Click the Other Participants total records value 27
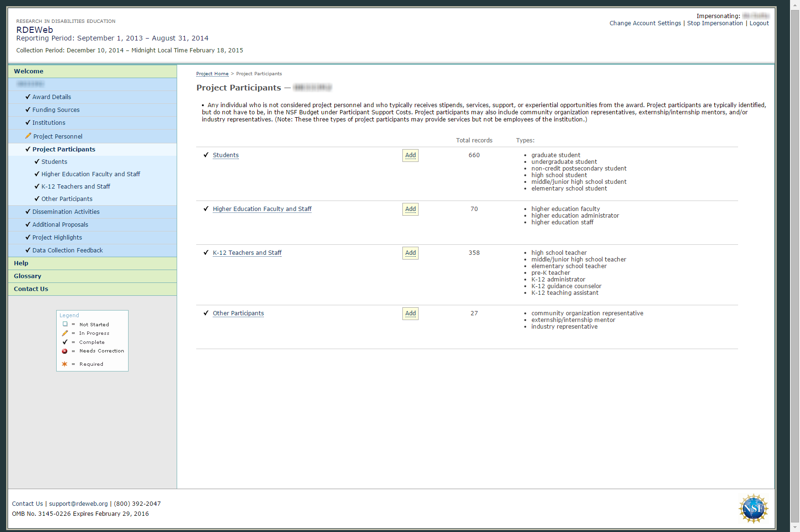Image resolution: width=800 pixels, height=532 pixels. [x=474, y=313]
